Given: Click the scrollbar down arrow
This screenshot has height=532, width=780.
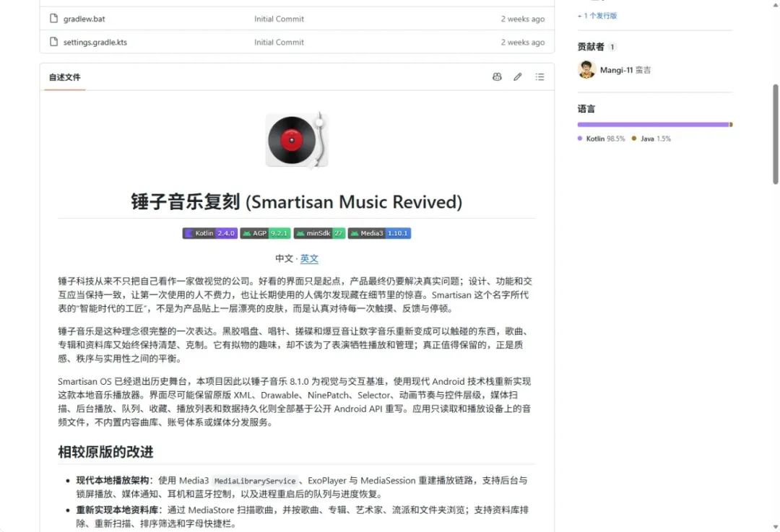Looking at the screenshot, I should [776, 526].
